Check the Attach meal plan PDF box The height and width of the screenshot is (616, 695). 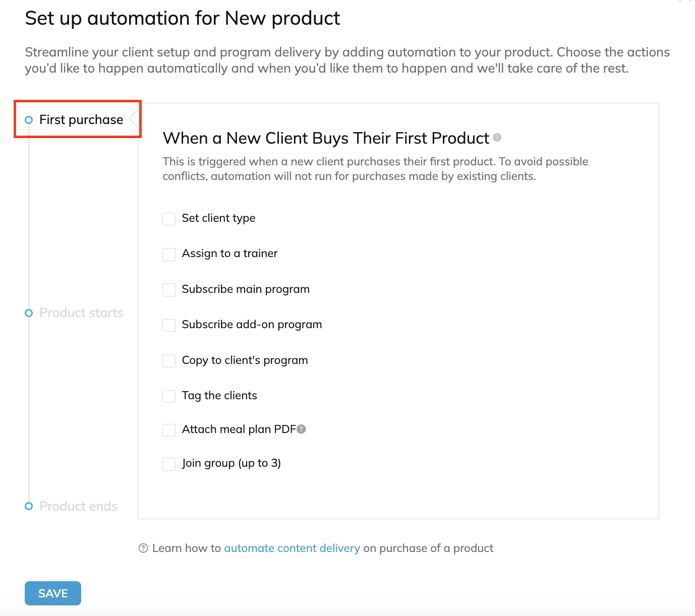coord(169,430)
